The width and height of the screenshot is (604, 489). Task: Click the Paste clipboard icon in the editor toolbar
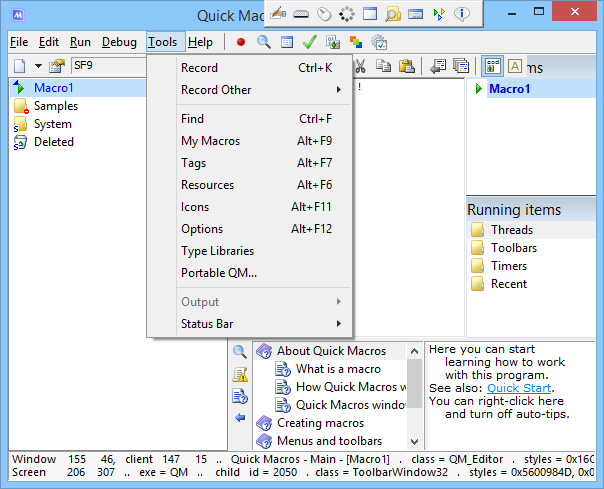(x=407, y=66)
